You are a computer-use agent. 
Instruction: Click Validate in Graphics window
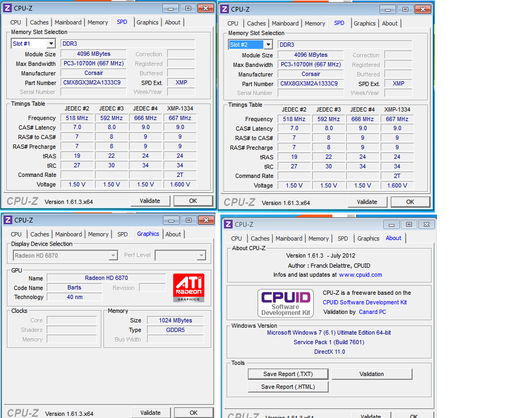151,413
